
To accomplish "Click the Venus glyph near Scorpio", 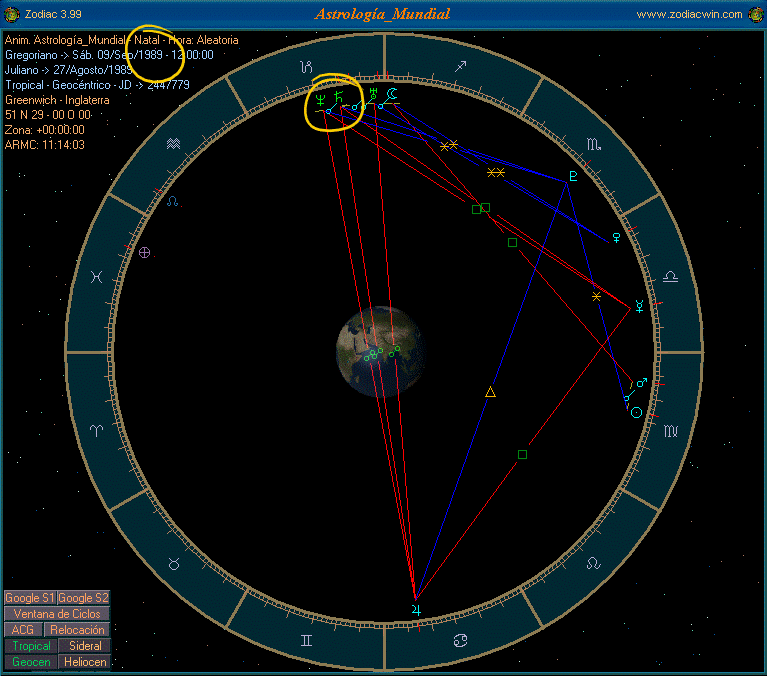I will [x=617, y=237].
